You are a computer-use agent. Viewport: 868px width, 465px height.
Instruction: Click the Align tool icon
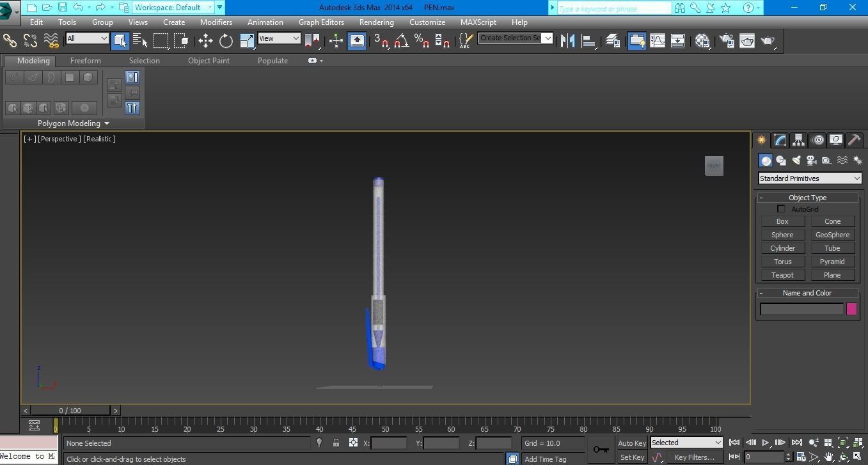(x=588, y=41)
